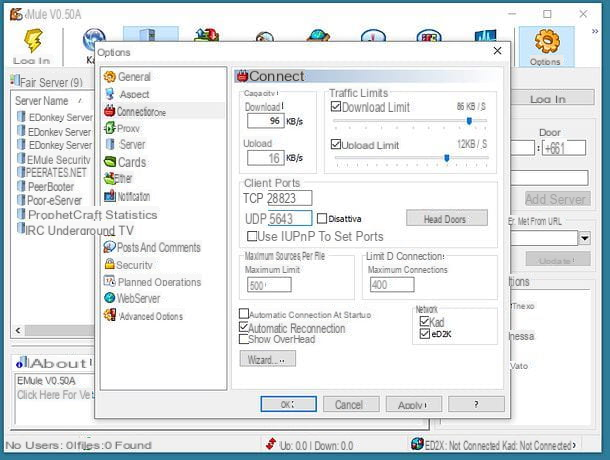Toggle the eD2K network checkbox
Image resolution: width=610 pixels, height=460 pixels.
(424, 334)
